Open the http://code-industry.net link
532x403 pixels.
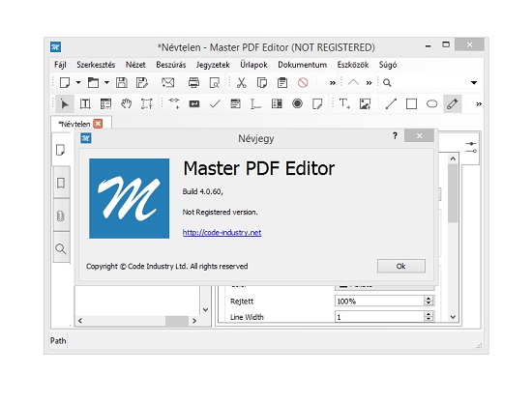click(x=222, y=233)
